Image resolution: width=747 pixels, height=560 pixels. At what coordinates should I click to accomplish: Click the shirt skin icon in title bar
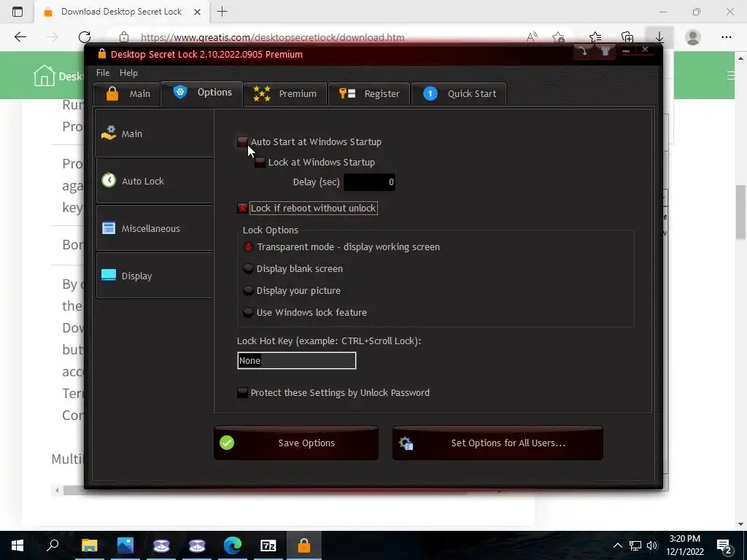pyautogui.click(x=605, y=51)
